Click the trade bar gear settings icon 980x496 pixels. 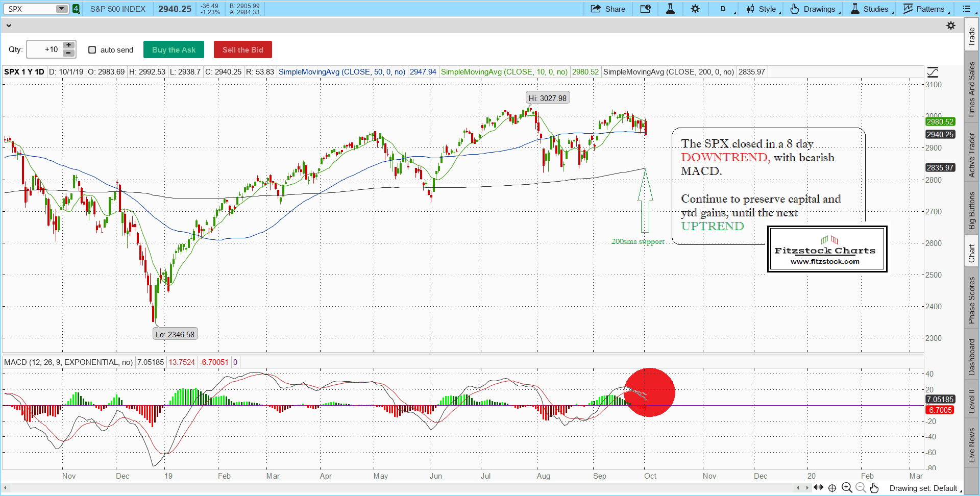click(950, 26)
